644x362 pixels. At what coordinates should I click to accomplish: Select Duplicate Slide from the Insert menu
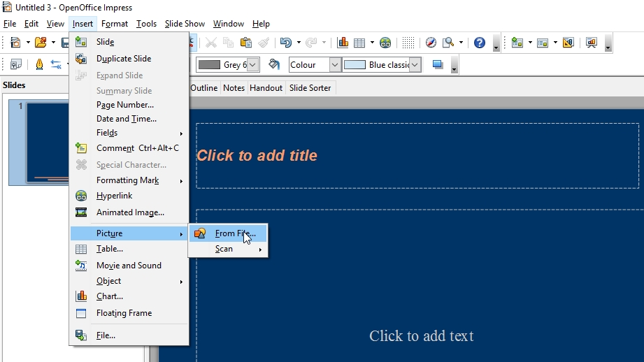click(x=129, y=59)
